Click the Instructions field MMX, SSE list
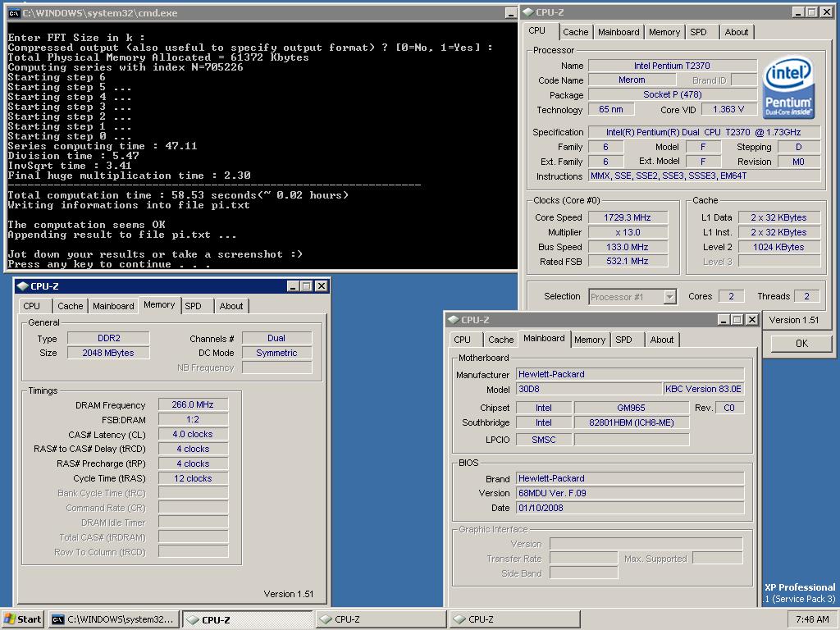 point(704,176)
